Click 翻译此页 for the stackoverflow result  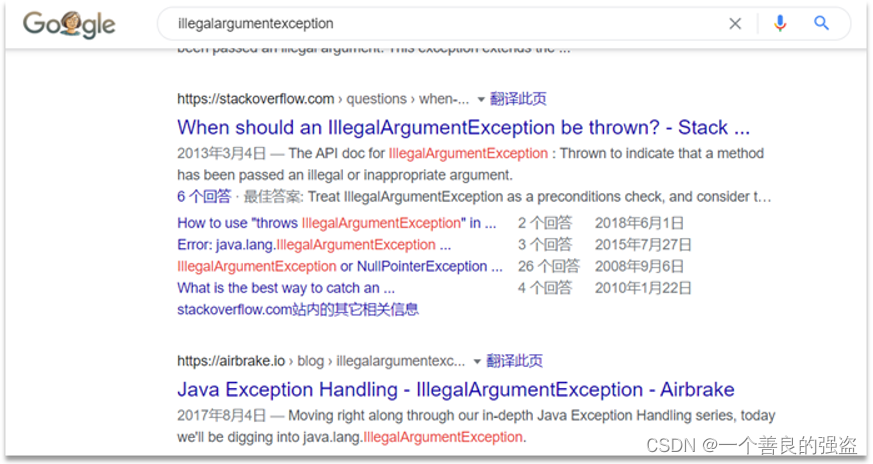(518, 99)
